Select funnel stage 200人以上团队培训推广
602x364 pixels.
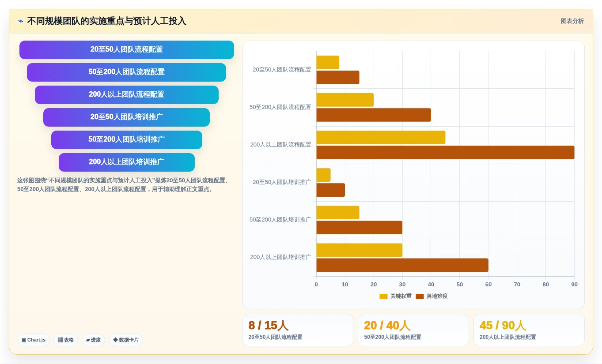click(127, 162)
